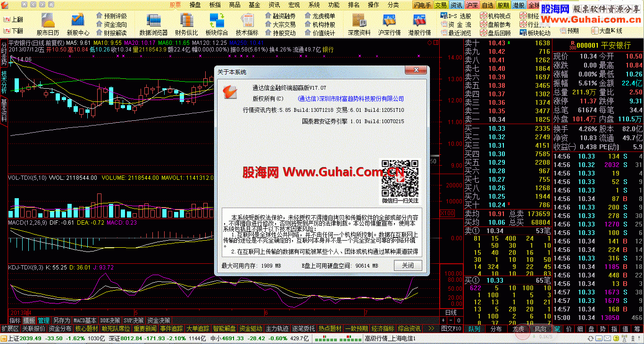Click the 交易 trading button
644x344 pixels.
441,5
